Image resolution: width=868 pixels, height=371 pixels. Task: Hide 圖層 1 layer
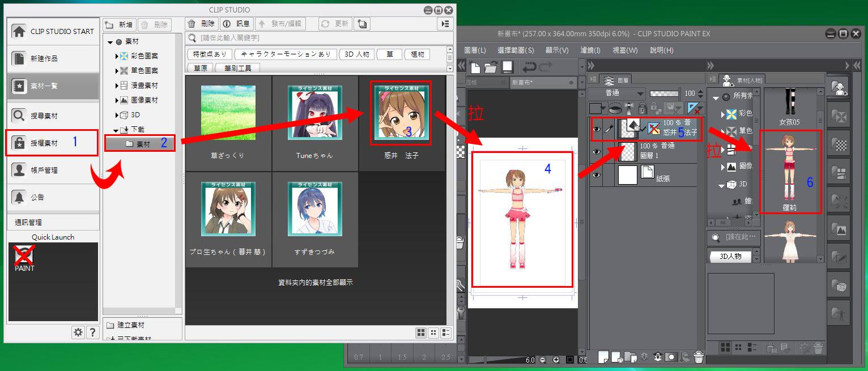[595, 152]
